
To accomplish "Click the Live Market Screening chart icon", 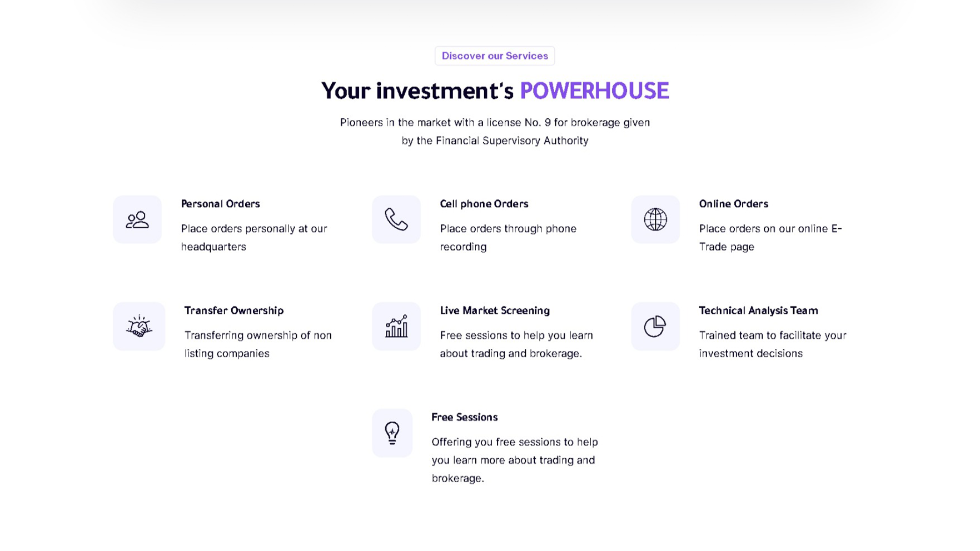I will click(396, 326).
